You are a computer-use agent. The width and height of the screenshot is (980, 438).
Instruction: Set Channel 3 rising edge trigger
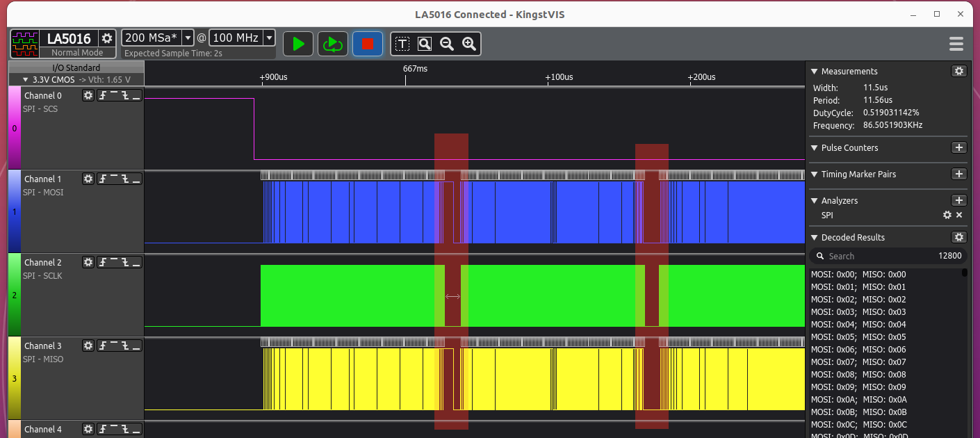pos(102,346)
